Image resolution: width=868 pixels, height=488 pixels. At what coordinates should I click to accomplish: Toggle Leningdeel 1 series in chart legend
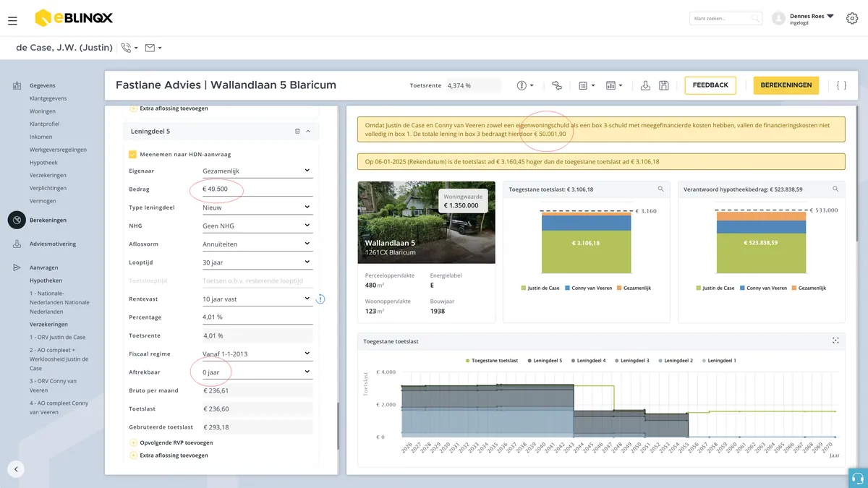(x=718, y=360)
